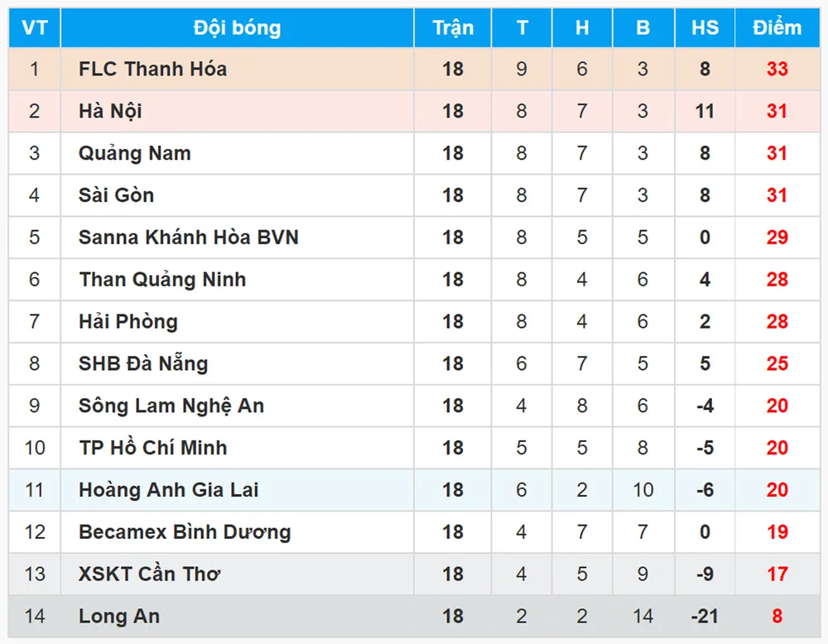This screenshot has width=828, height=644.
Task: Click the Điểm column header
Action: point(777,28)
